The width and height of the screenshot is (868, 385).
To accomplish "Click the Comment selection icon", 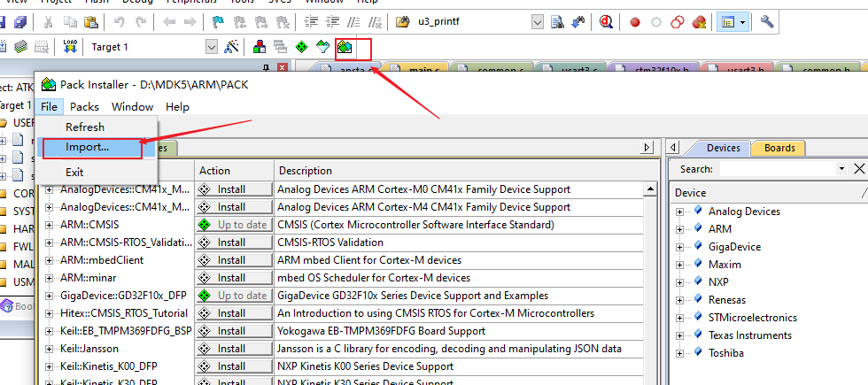I will click(x=353, y=22).
